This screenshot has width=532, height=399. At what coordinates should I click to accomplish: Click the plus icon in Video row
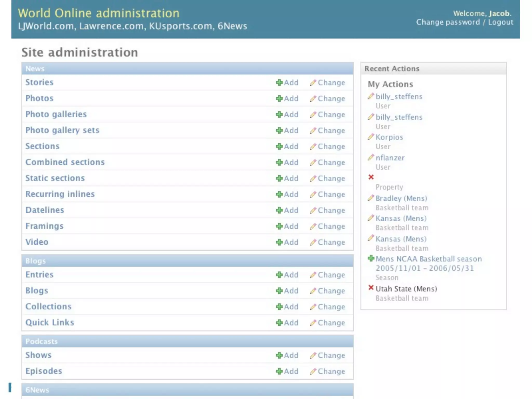279,242
